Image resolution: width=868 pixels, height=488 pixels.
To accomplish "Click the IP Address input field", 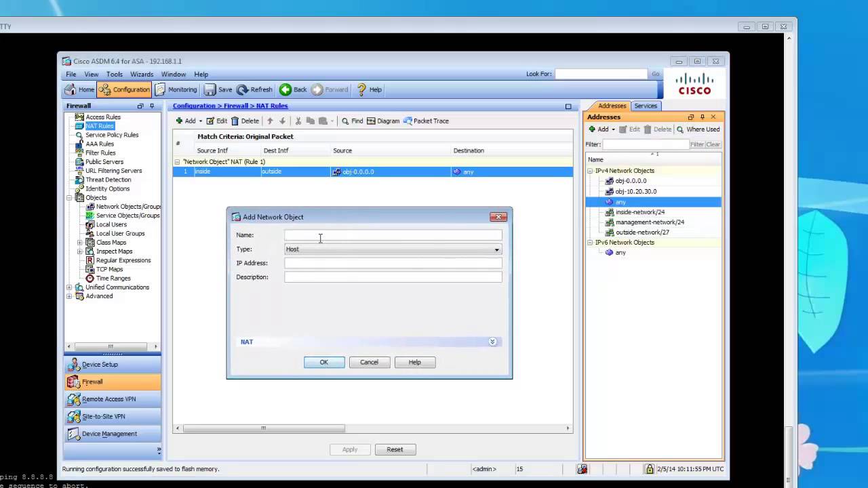I will pos(393,263).
